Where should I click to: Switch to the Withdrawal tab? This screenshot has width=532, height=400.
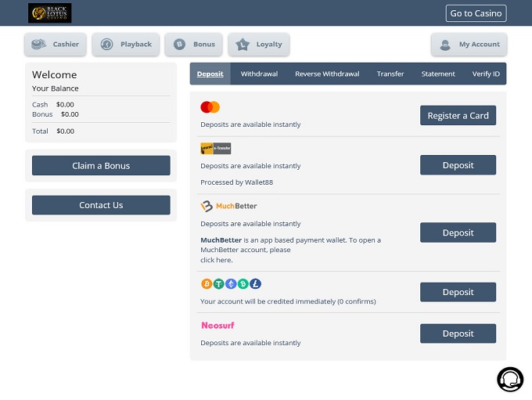[259, 74]
